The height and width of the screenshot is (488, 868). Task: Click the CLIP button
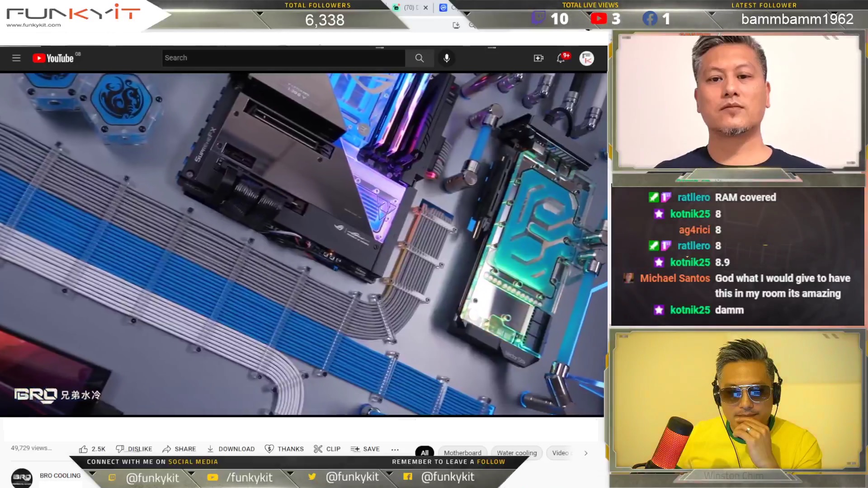point(327,449)
